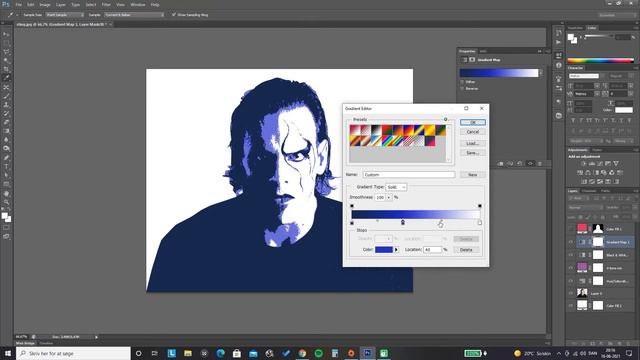Screen dimensions: 640x360
Task: Open the Filter menu
Action: coord(106,4)
